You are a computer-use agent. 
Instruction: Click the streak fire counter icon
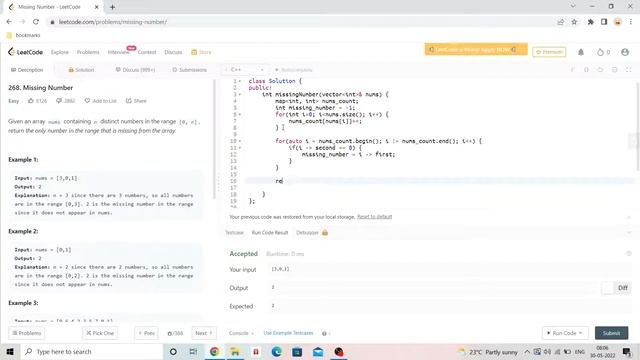coord(600,52)
